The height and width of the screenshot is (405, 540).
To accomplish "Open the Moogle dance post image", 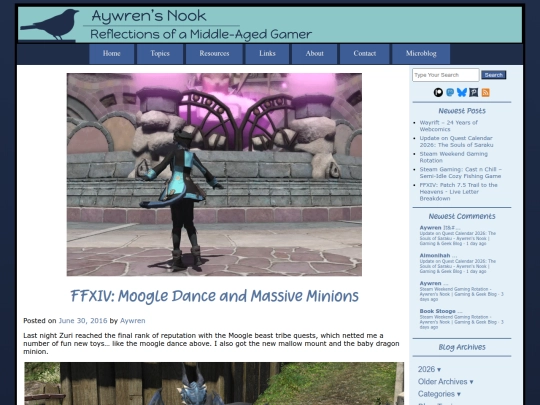I will coord(214,174).
